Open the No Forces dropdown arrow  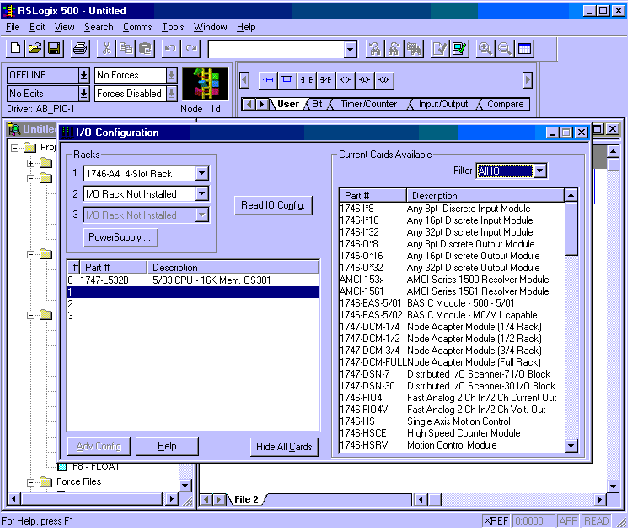point(172,75)
